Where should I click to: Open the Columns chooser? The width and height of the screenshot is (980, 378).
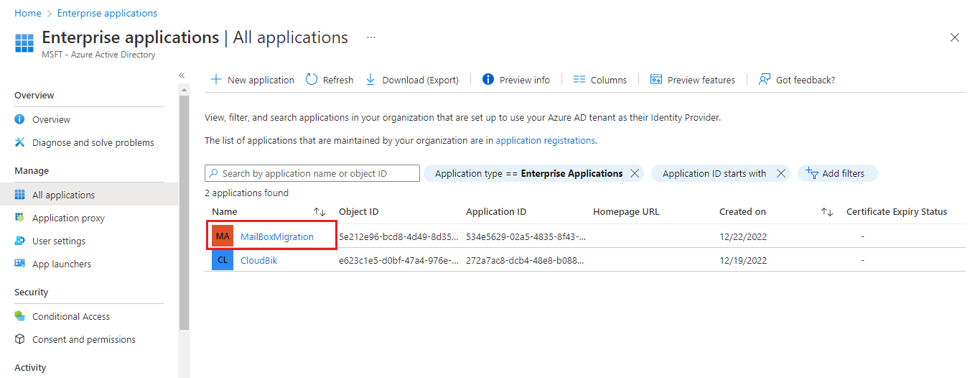(600, 80)
